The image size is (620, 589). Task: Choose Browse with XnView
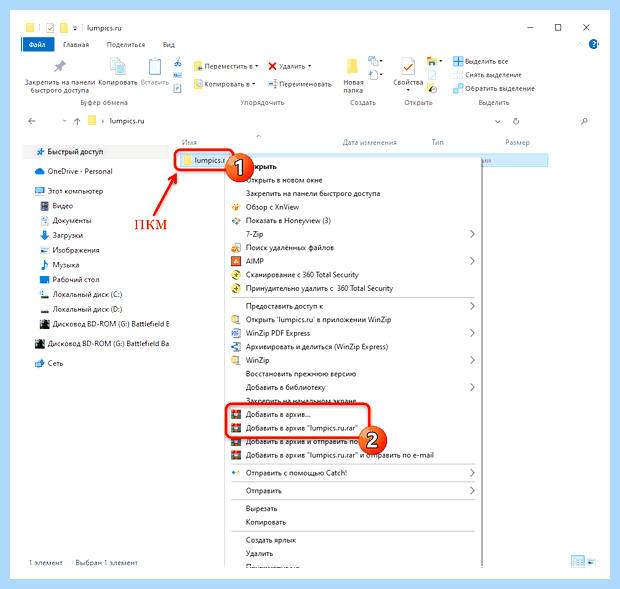272,207
